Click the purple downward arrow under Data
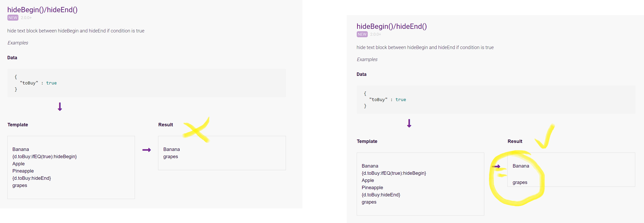644x223 pixels. point(60,107)
